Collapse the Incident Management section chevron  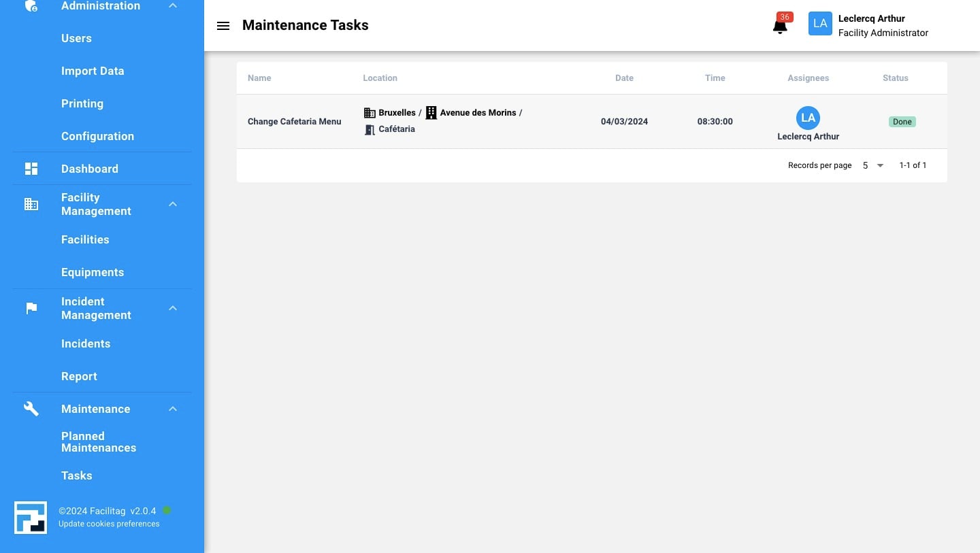pyautogui.click(x=173, y=308)
